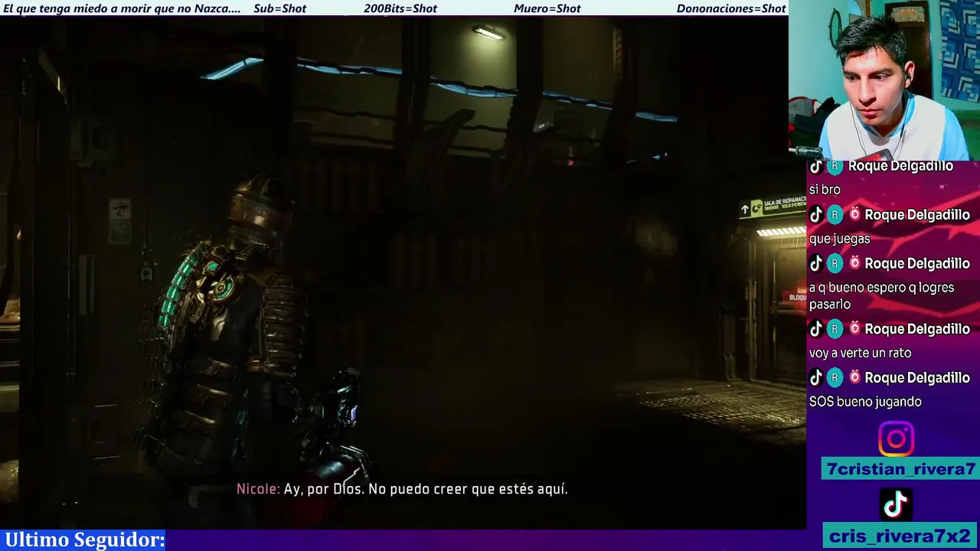Click the red badge icon above 'SOS bueno jugando'
980x551 pixels.
pyautogui.click(x=854, y=377)
